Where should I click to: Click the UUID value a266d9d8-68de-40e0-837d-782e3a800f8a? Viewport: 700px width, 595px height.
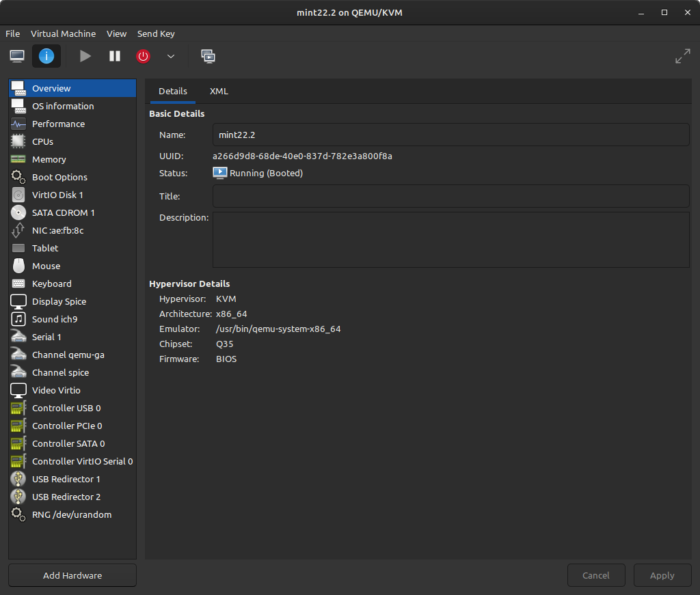(x=302, y=156)
